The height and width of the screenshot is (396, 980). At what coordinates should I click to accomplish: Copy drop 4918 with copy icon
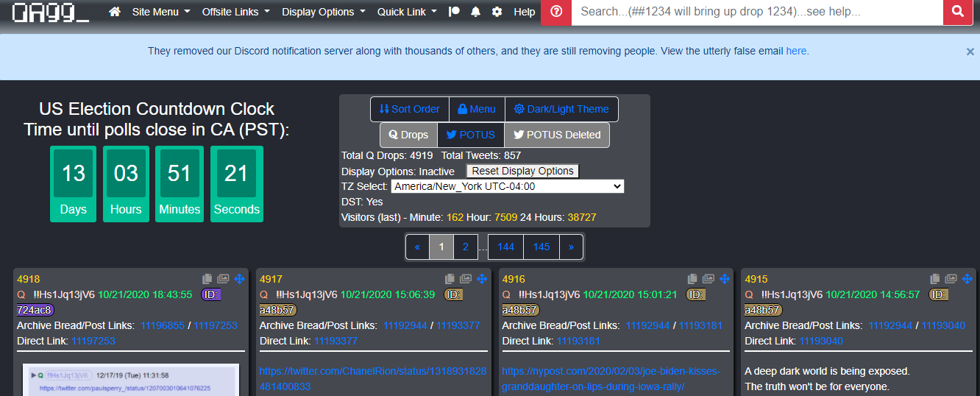(207, 279)
